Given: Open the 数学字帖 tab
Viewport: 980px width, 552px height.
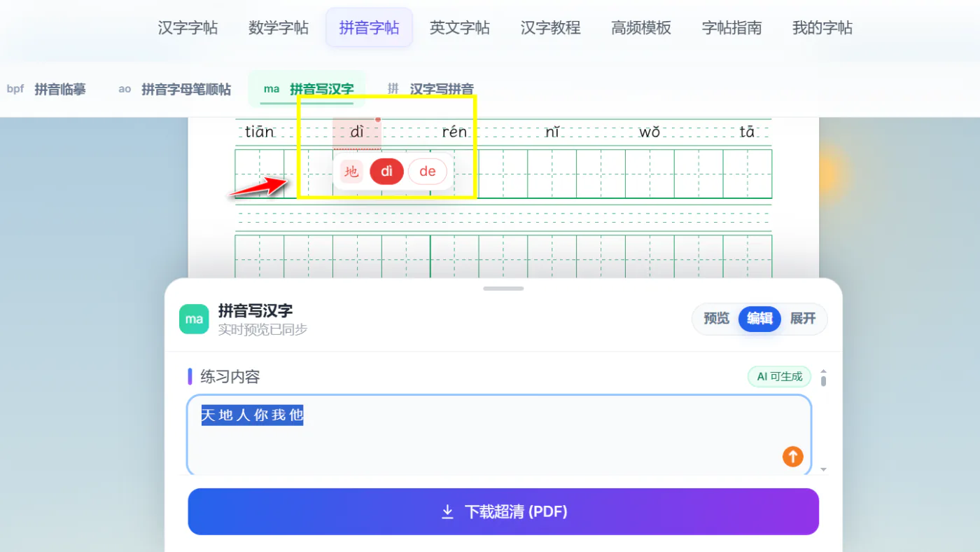Looking at the screenshot, I should [279, 28].
